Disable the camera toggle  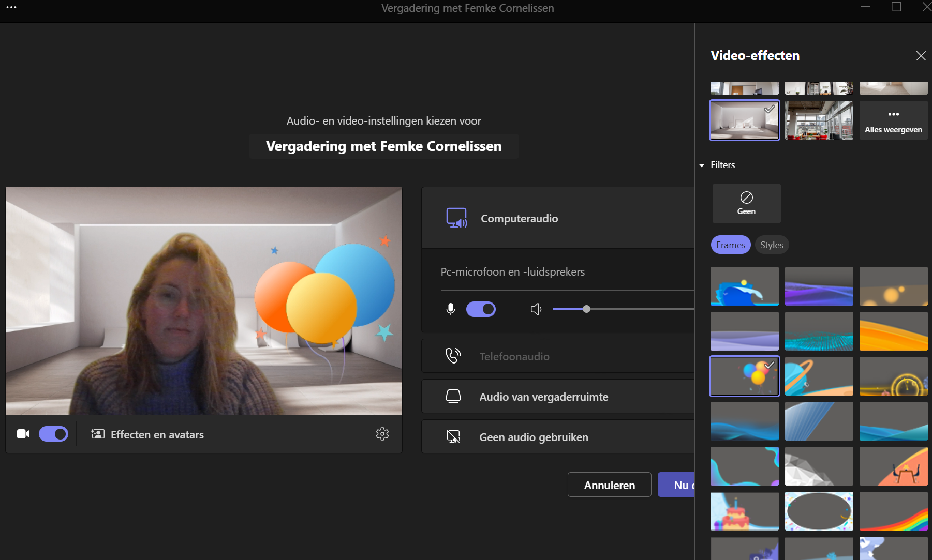tap(53, 434)
